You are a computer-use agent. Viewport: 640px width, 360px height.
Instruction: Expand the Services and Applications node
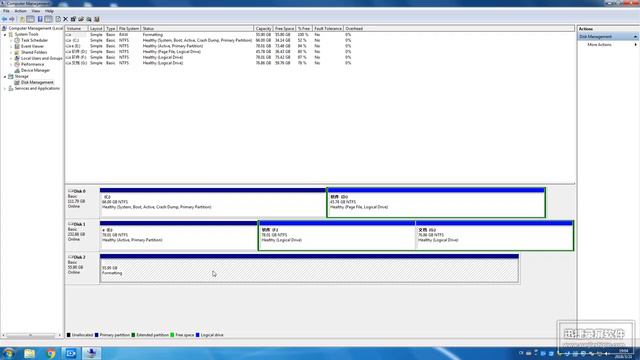[5, 89]
